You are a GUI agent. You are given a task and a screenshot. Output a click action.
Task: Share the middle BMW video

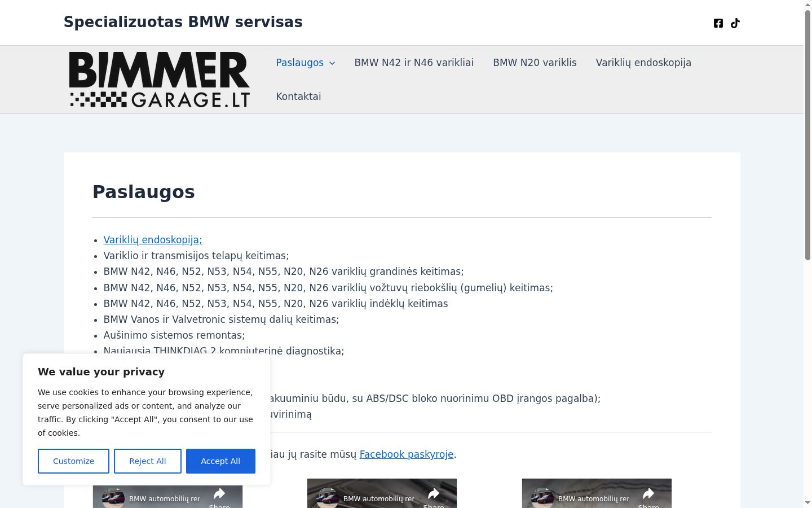(x=434, y=497)
